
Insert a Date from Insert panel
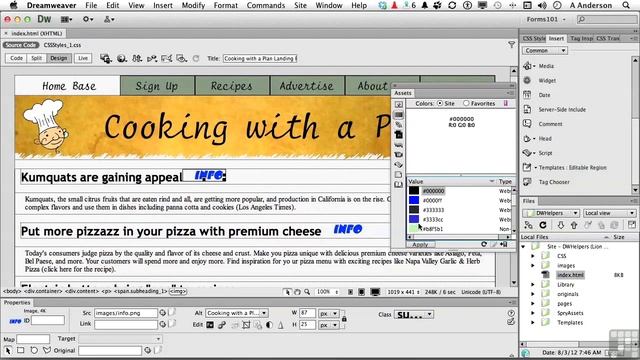[x=544, y=95]
